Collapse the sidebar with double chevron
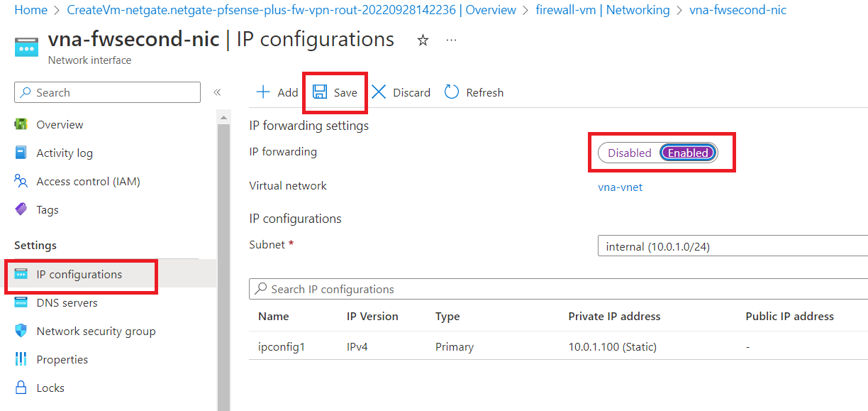 (x=217, y=92)
